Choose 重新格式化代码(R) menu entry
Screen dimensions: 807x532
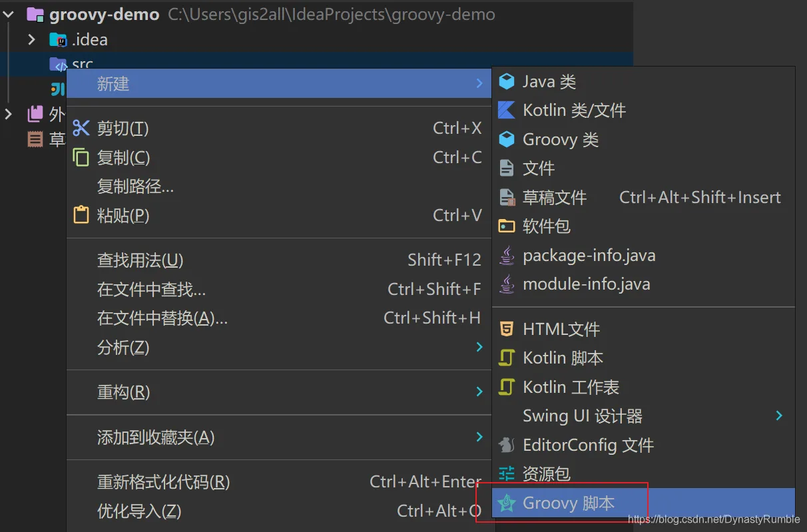pos(278,481)
